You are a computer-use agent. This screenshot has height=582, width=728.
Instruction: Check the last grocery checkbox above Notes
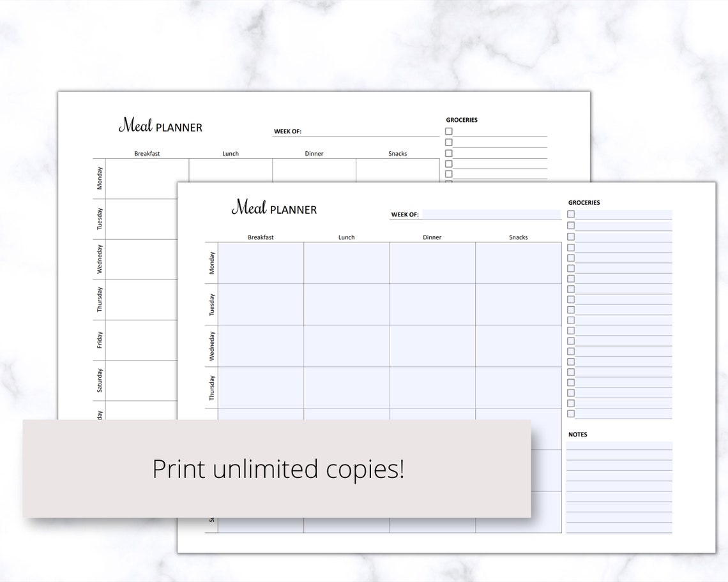(570, 413)
